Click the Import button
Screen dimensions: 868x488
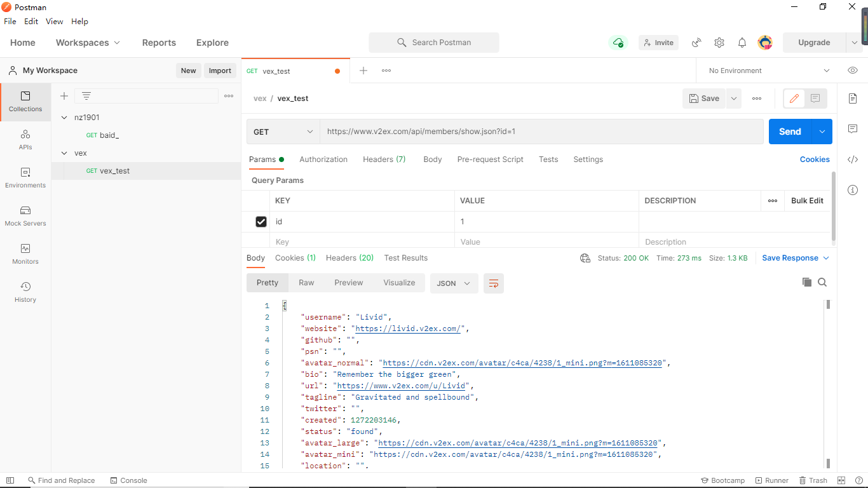click(220, 71)
